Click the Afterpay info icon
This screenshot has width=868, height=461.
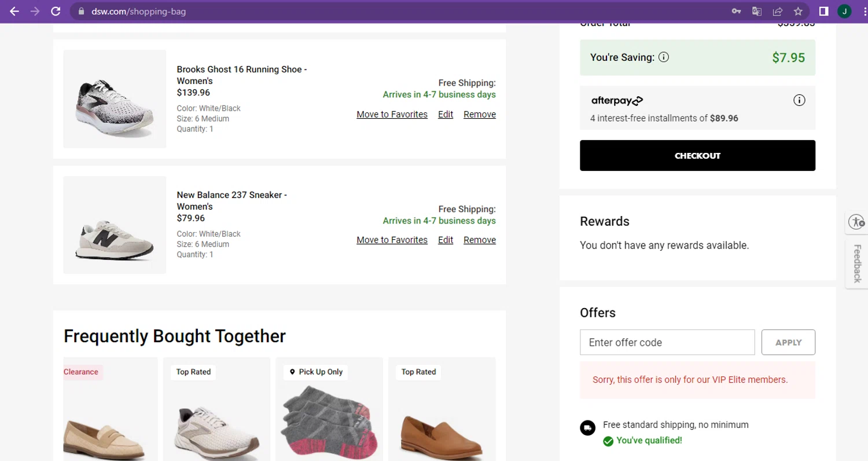799,100
